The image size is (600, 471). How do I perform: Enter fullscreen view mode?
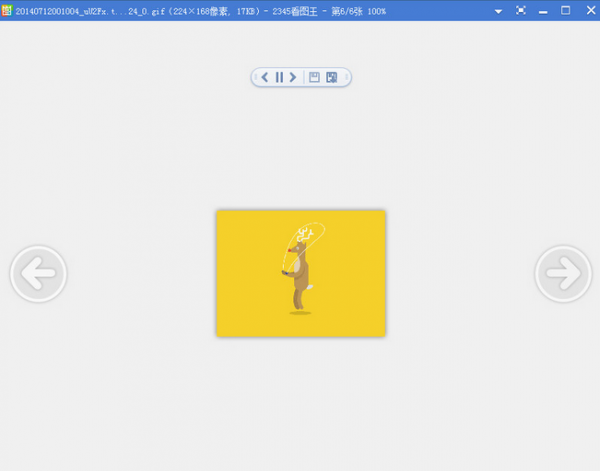pos(520,10)
